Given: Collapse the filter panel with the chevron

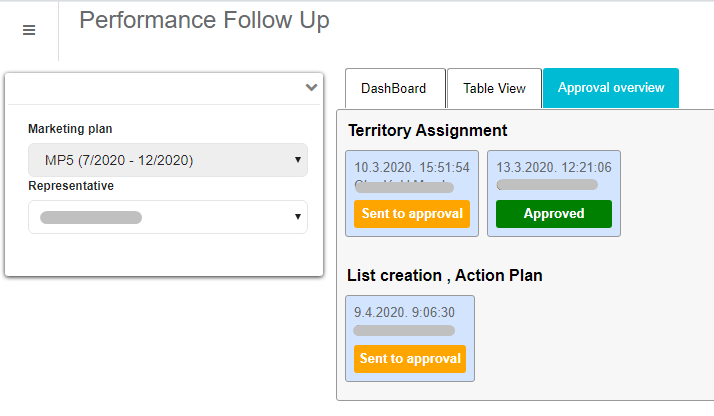Looking at the screenshot, I should click(x=311, y=87).
